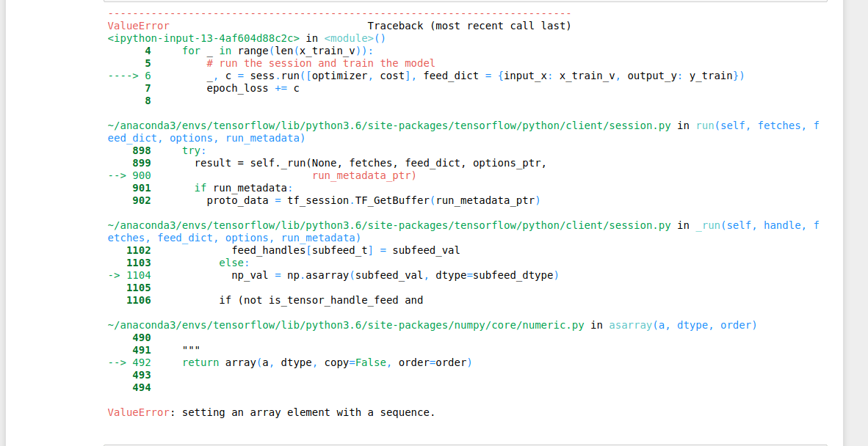868x446 pixels.
Task: Click line 1104 'np_val = np.asarray(subfeed_val'
Action: pos(395,275)
